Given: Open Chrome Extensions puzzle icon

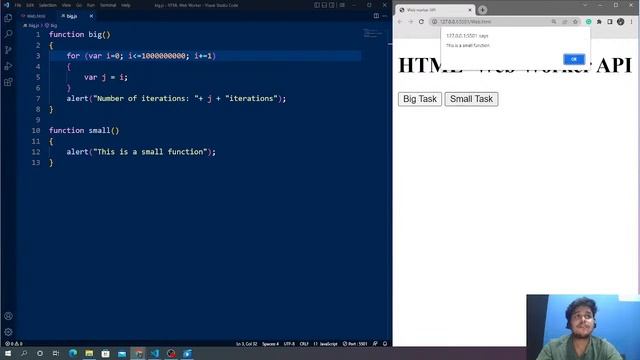Looking at the screenshot, I should (599, 22).
